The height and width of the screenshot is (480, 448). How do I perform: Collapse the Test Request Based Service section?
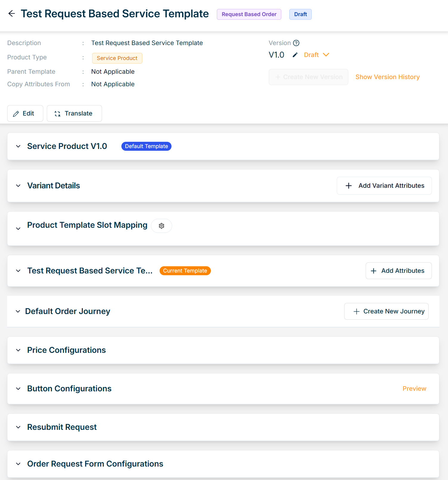(x=18, y=271)
